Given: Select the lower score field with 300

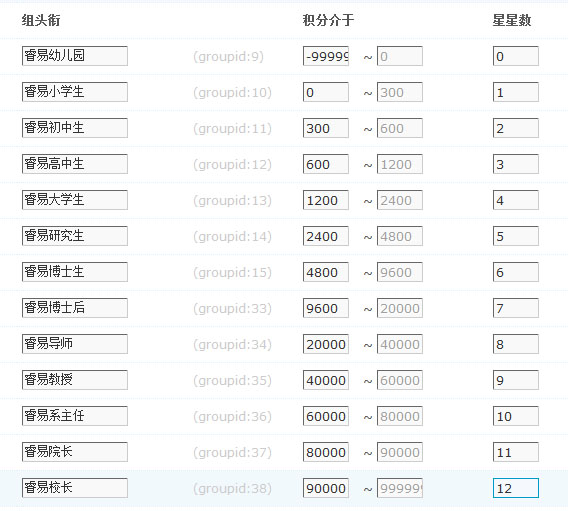Looking at the screenshot, I should pyautogui.click(x=326, y=128).
